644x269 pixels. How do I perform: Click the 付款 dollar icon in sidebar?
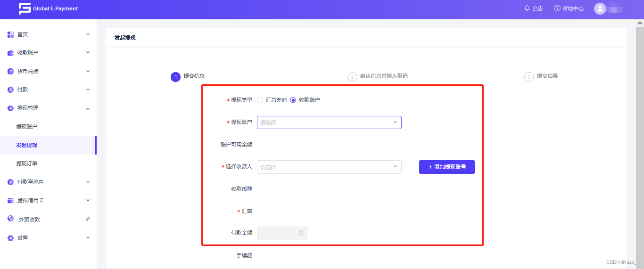coord(10,90)
